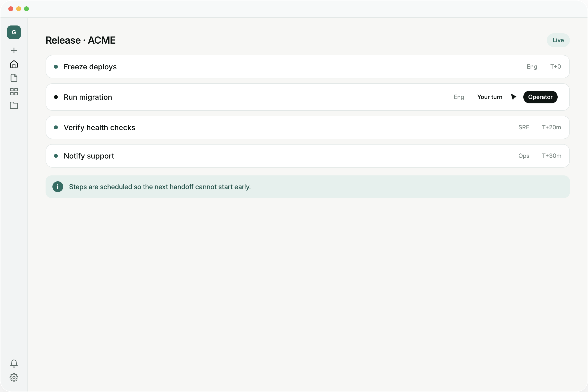Open the document page icon
The width and height of the screenshot is (588, 392).
pos(14,78)
